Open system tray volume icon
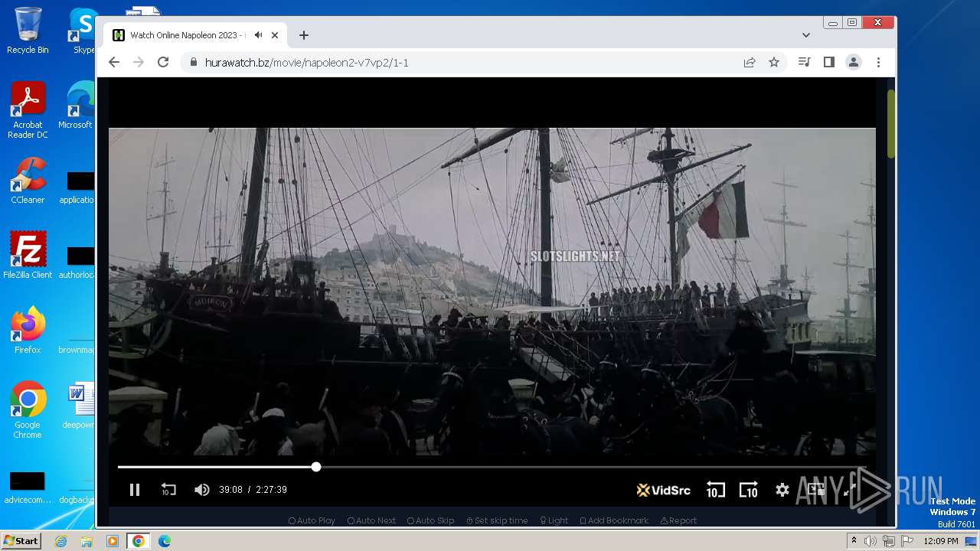 (871, 541)
